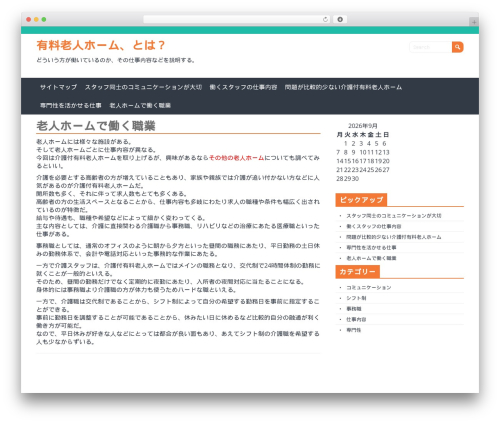The image size is (500, 423).
Task: Click the 金 weekday header in the calendar
Action: 370,135
